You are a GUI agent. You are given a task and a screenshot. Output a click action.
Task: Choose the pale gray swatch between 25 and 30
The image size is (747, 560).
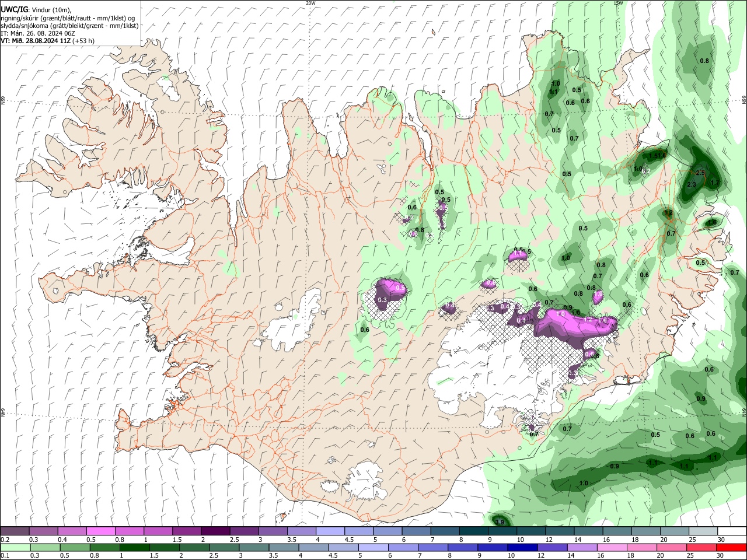click(703, 531)
